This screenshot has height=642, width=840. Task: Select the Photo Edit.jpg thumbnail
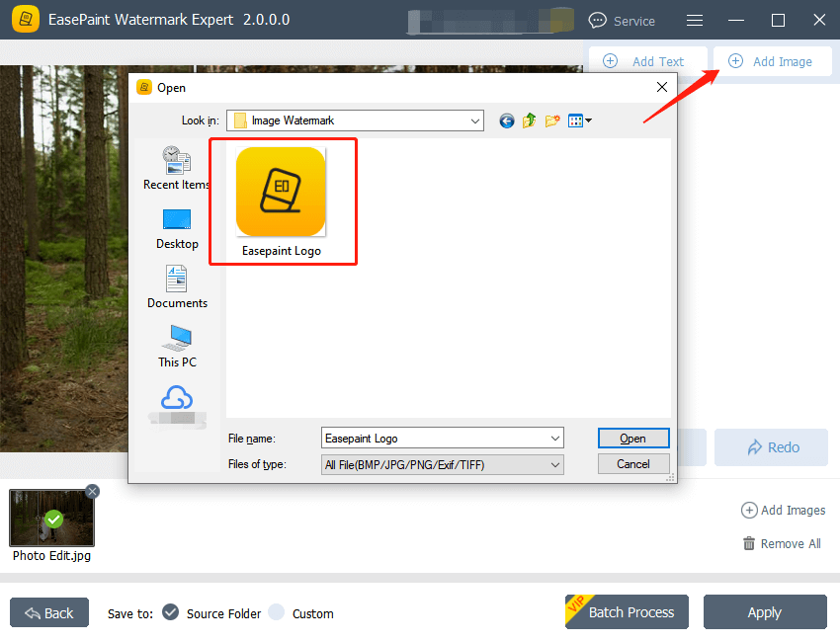(51, 518)
